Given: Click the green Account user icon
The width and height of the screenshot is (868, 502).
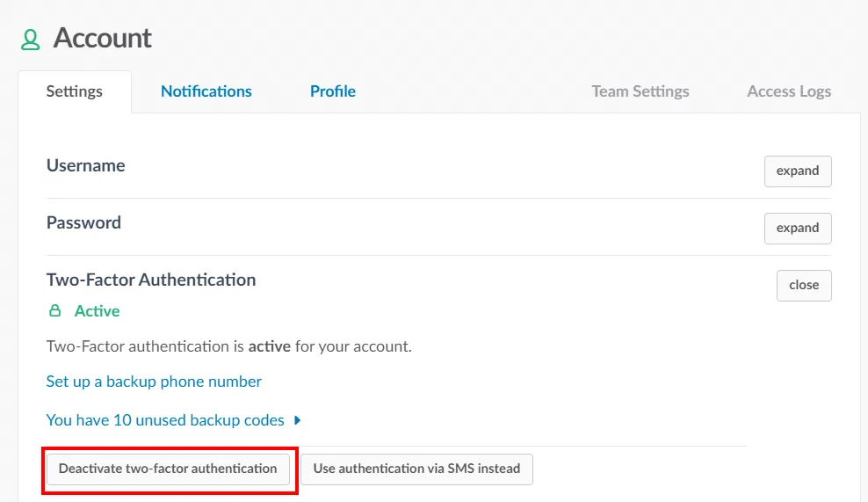Looking at the screenshot, I should tap(31, 40).
